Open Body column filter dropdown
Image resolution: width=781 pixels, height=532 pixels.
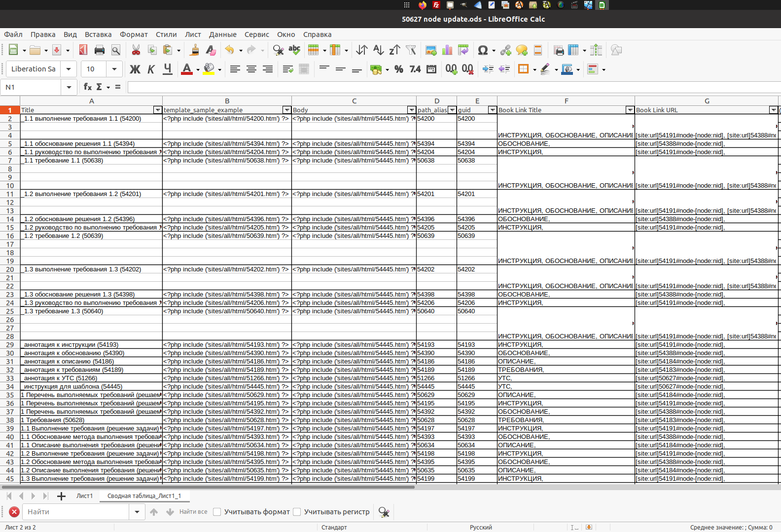pyautogui.click(x=412, y=110)
